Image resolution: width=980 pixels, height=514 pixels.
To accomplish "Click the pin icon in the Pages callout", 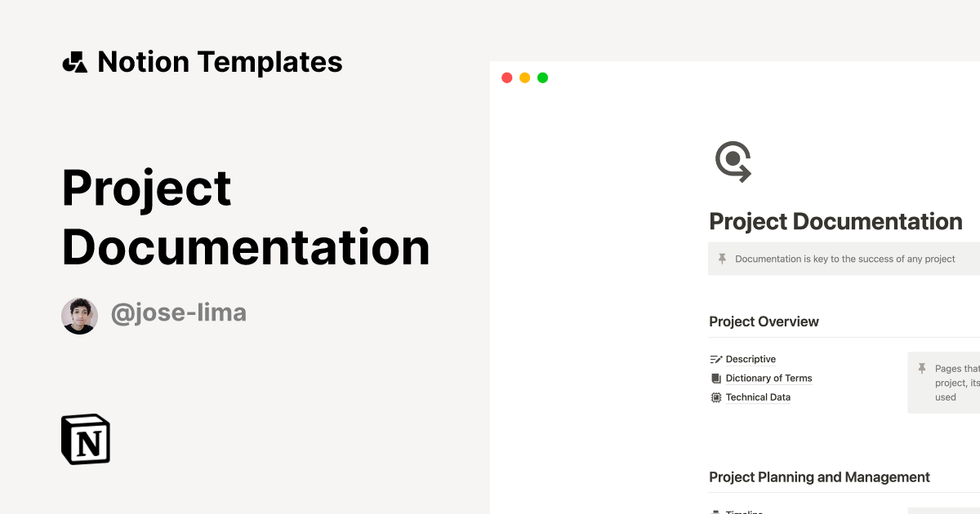I will point(921,369).
